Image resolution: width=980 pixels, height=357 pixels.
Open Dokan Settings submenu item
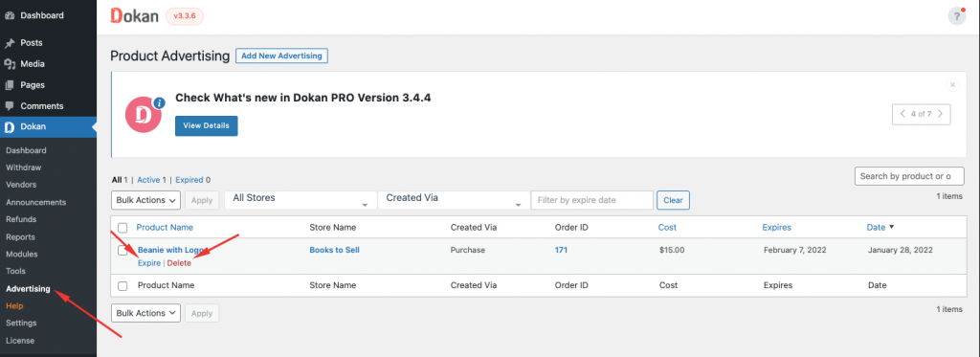(x=21, y=324)
